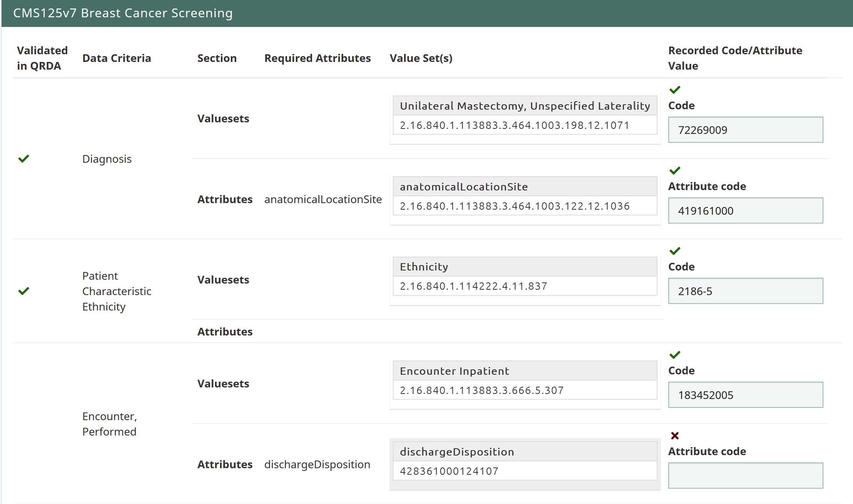The width and height of the screenshot is (853, 504).
Task: Select the anatomicalLocationSite value set box
Action: tap(524, 187)
